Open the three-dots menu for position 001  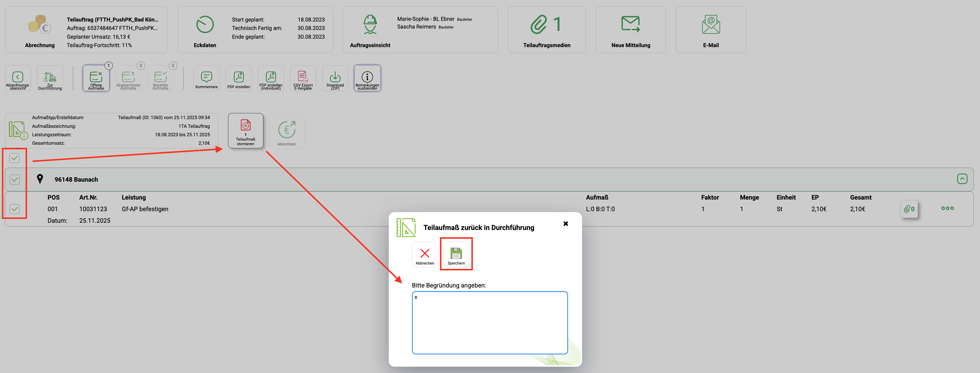pyautogui.click(x=947, y=208)
